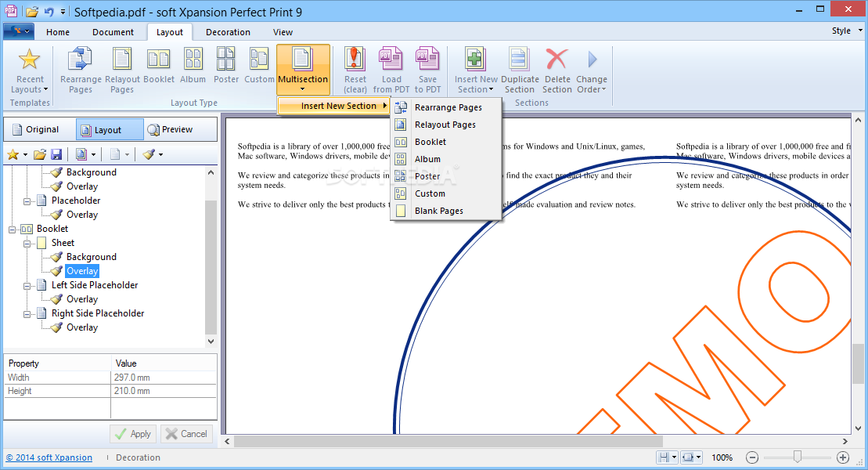Screen dimensions: 868x470
Task: Choose the Custom layout ribbon icon
Action: tap(259, 67)
